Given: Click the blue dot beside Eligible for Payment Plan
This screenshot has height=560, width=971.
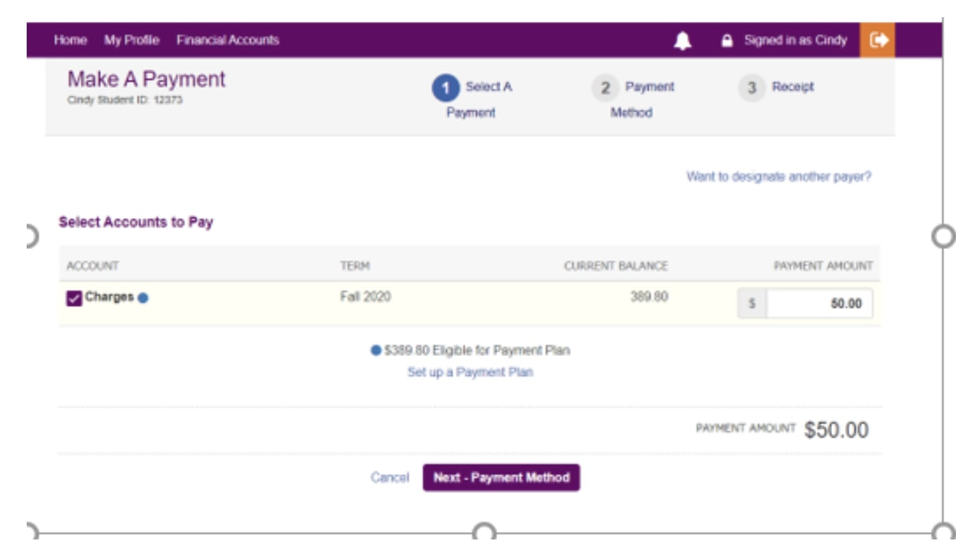Looking at the screenshot, I should tap(376, 351).
